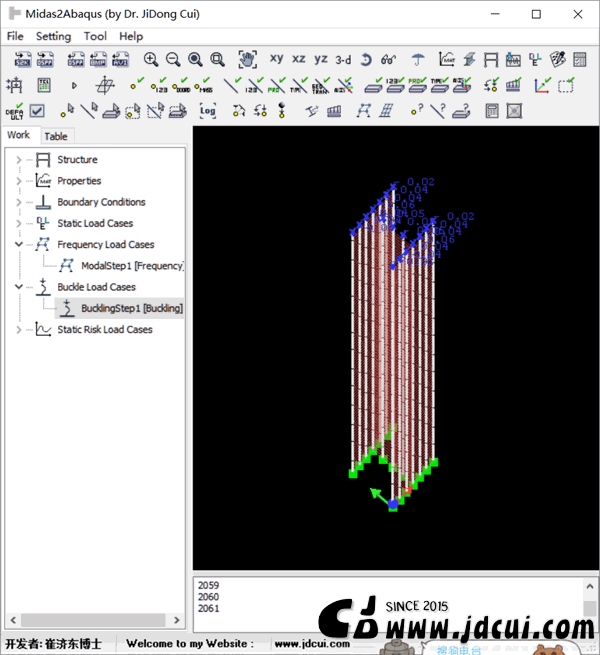
Task: Toggle node display checkmark icon
Action: [x=137, y=84]
